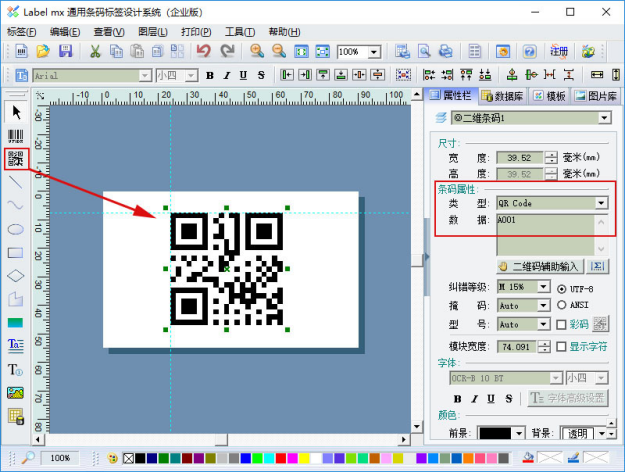Switch to the 图片库 tab
The width and height of the screenshot is (625, 472).
pos(596,96)
